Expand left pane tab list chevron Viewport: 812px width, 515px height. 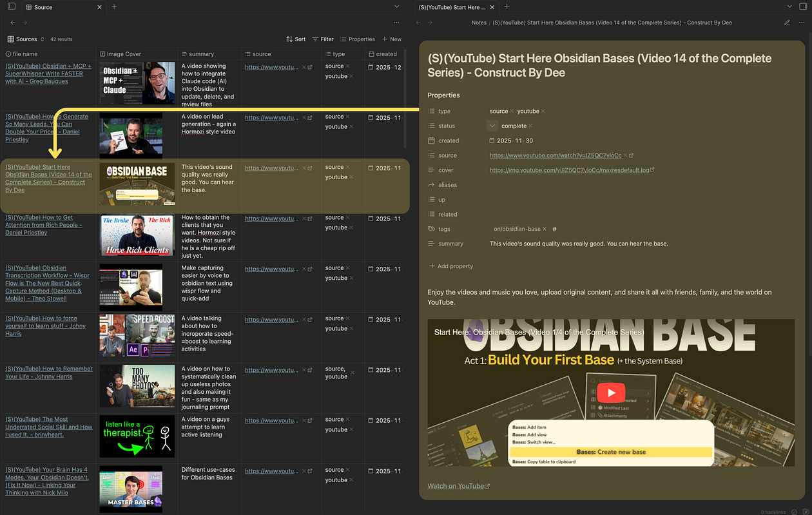click(x=397, y=6)
